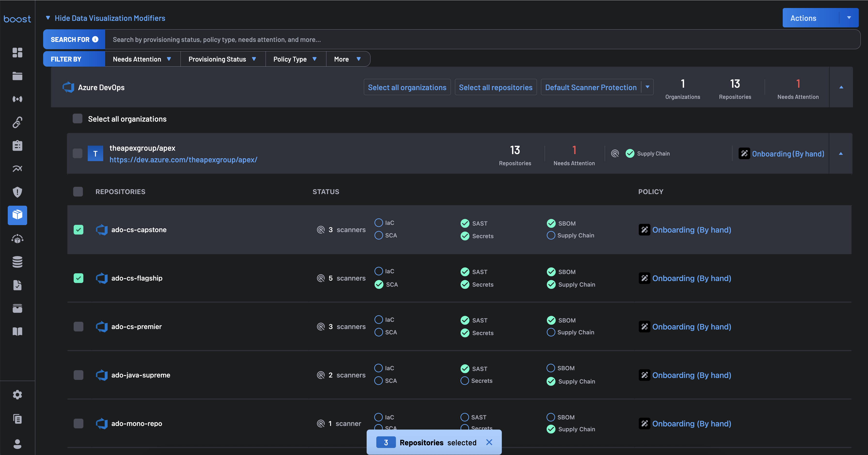This screenshot has height=455, width=868.
Task: Open the user profile icon in sidebar
Action: pyautogui.click(x=17, y=444)
